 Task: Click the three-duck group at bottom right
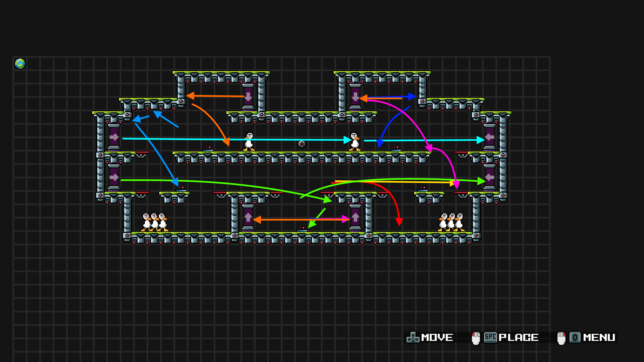pyautogui.click(x=451, y=222)
